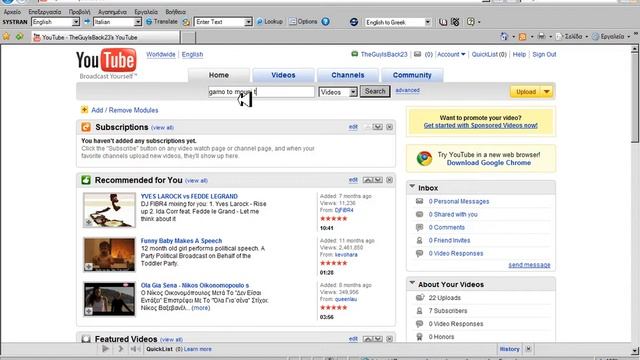Click the Upload button
The height and width of the screenshot is (360, 640).
526,92
